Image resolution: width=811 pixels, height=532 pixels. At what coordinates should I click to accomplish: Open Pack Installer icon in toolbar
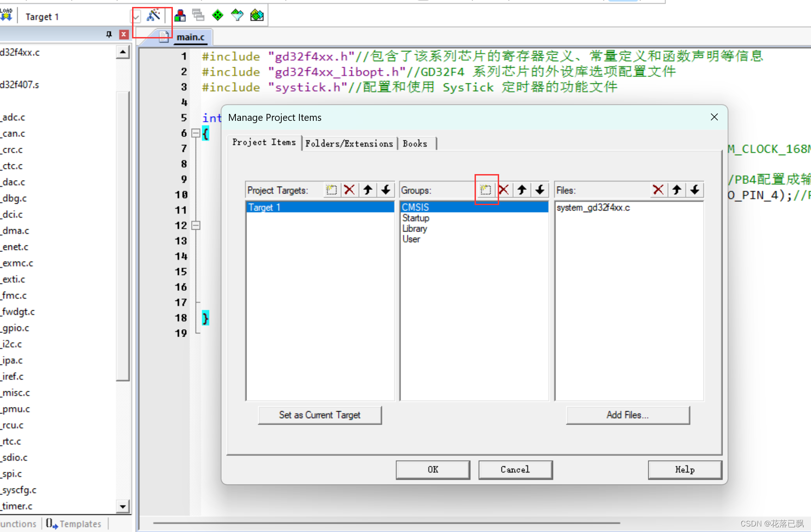(257, 16)
